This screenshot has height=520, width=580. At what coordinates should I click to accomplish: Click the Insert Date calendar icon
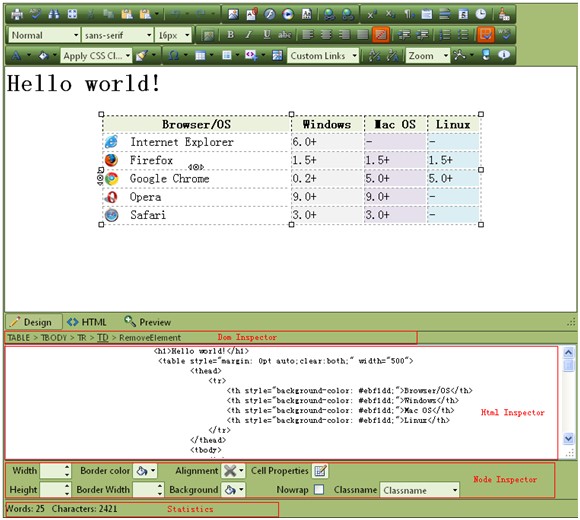click(x=463, y=14)
